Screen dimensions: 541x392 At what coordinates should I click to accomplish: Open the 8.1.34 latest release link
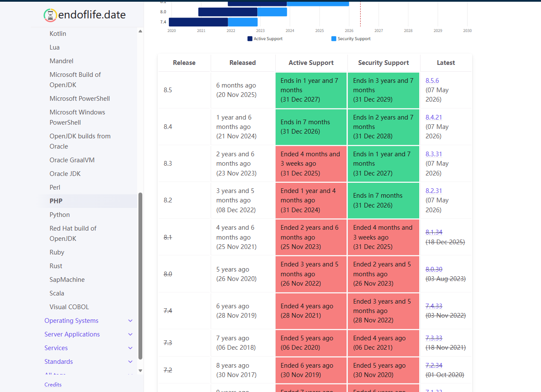434,232
